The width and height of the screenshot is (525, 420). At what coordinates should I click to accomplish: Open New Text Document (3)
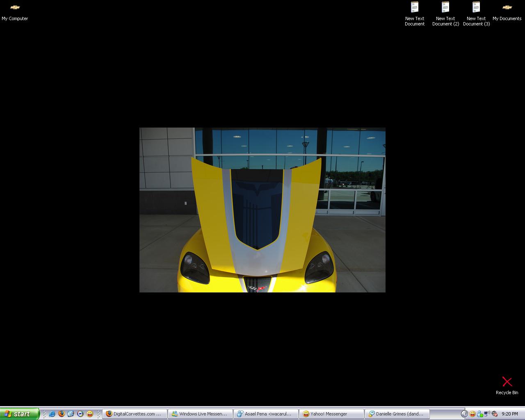(x=476, y=10)
